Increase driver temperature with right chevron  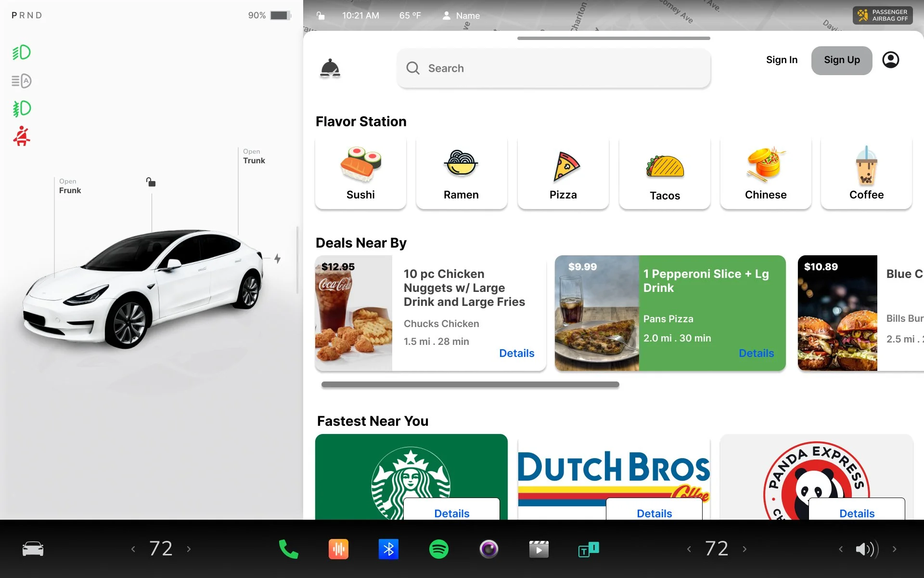point(189,549)
